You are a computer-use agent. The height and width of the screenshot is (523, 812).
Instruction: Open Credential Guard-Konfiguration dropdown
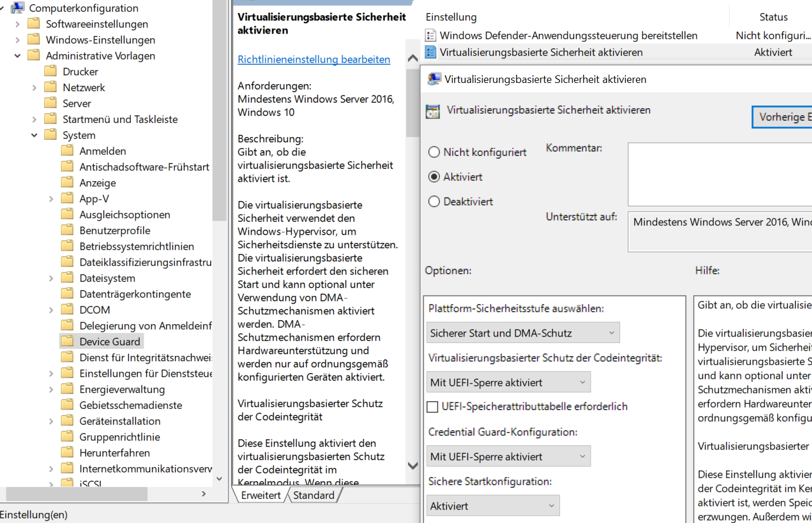click(x=508, y=457)
